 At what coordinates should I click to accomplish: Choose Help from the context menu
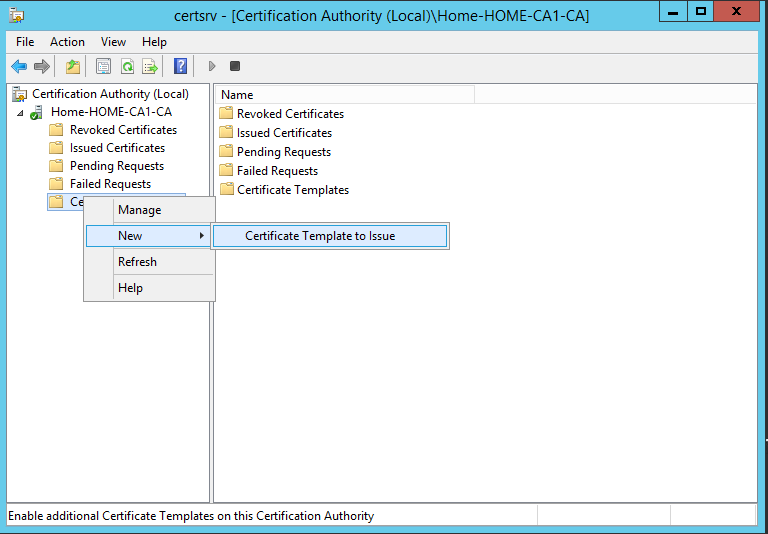(x=150, y=288)
